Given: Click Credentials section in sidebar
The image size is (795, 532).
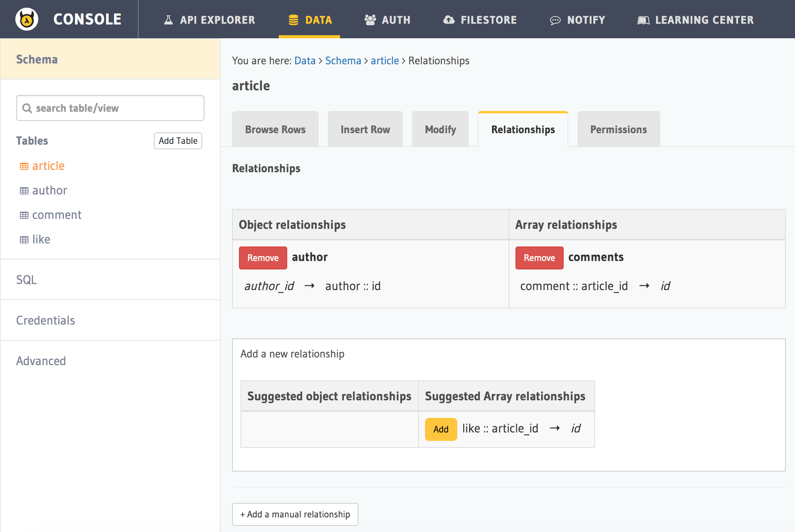Looking at the screenshot, I should coord(46,320).
